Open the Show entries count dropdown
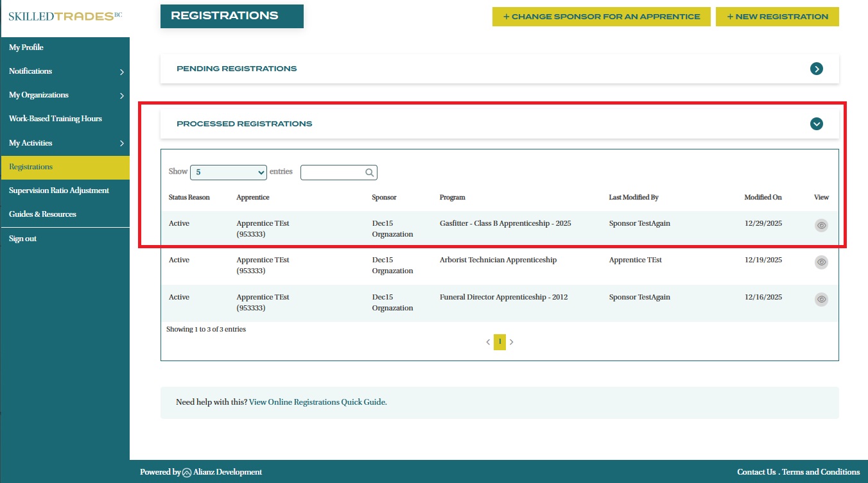 (229, 172)
